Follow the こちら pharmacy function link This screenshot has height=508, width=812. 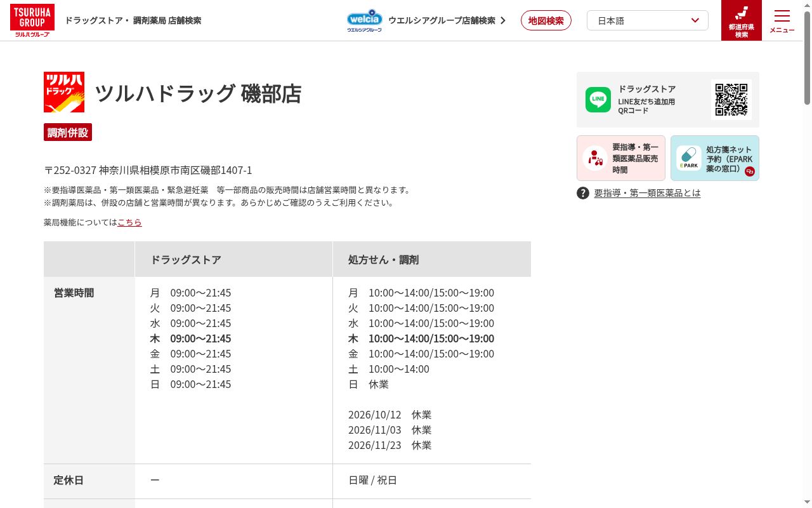(129, 222)
